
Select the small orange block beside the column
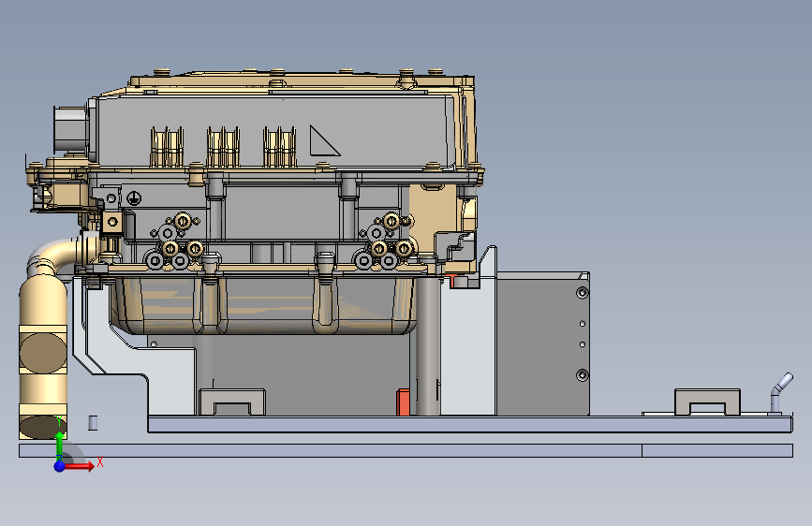tap(403, 402)
